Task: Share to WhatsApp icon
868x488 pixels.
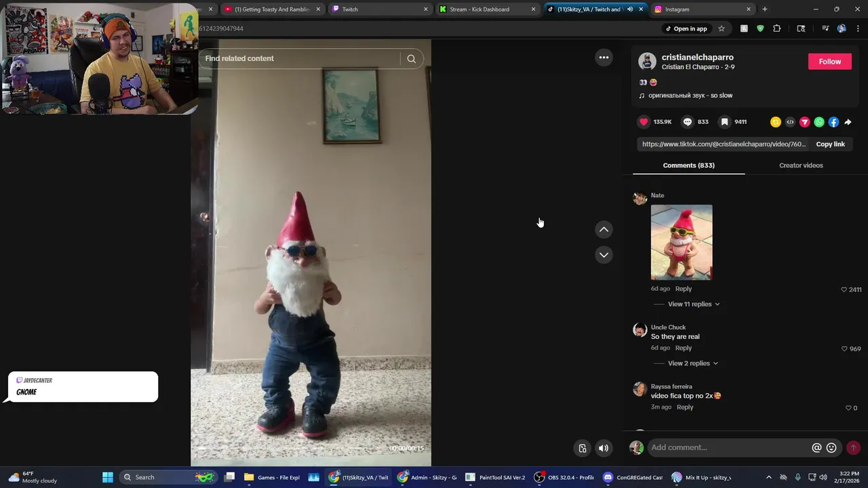Action: [819, 122]
